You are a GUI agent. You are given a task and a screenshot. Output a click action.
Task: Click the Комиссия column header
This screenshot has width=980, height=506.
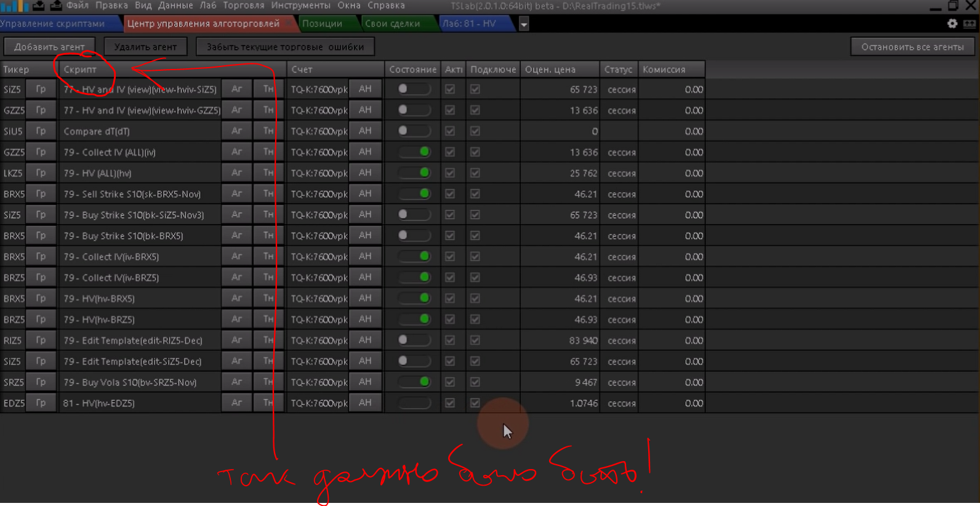[671, 70]
